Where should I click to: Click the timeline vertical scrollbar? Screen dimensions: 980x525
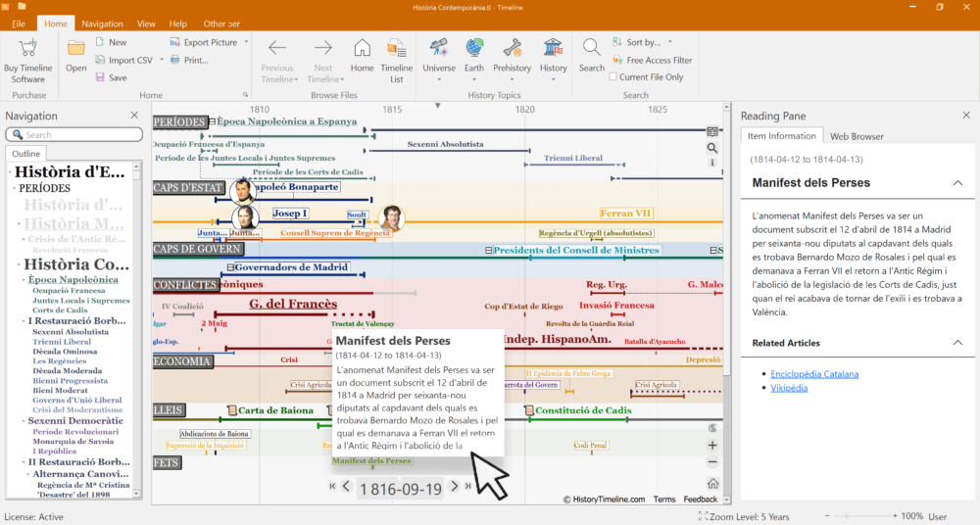click(x=726, y=244)
